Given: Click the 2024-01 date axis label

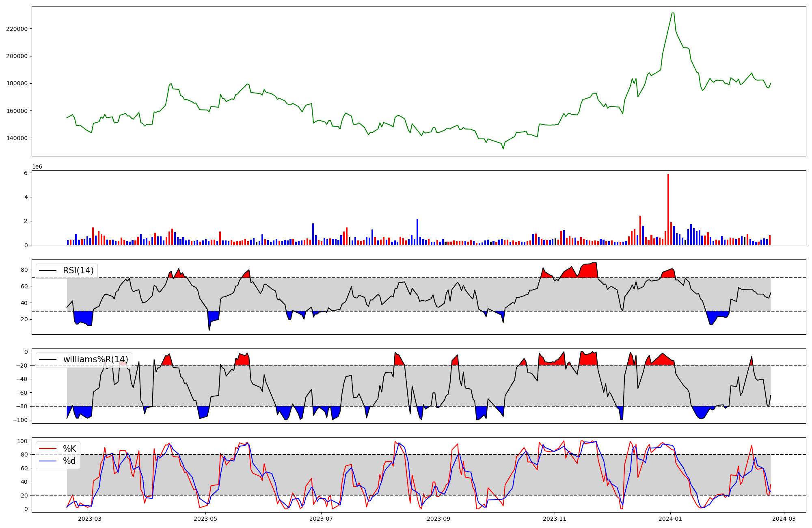Looking at the screenshot, I should (x=670, y=519).
